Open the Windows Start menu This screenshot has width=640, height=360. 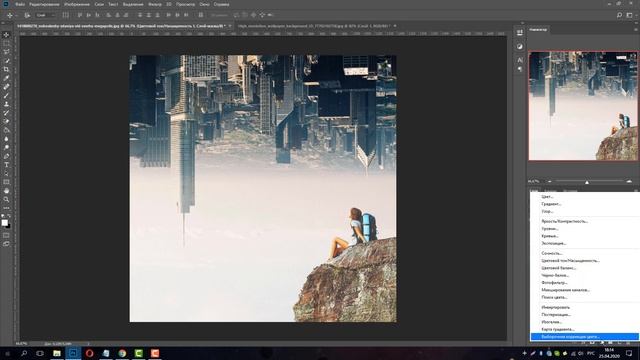[7, 353]
